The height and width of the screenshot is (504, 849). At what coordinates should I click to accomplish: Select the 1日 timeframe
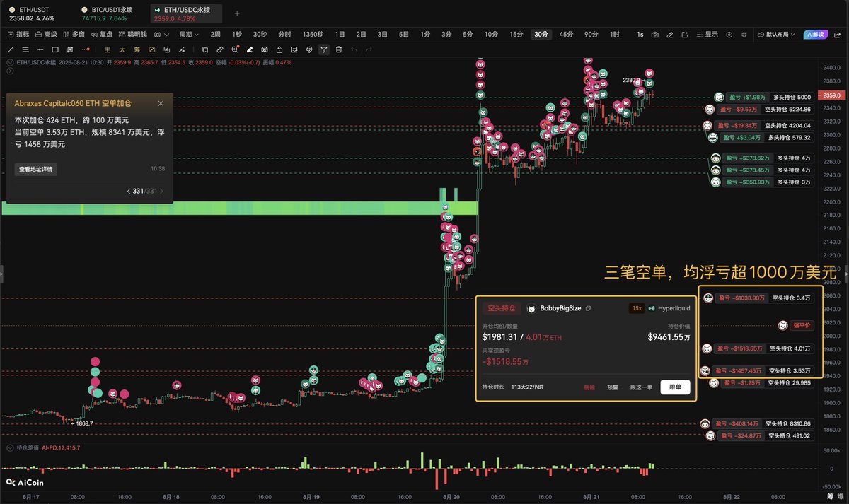340,34
